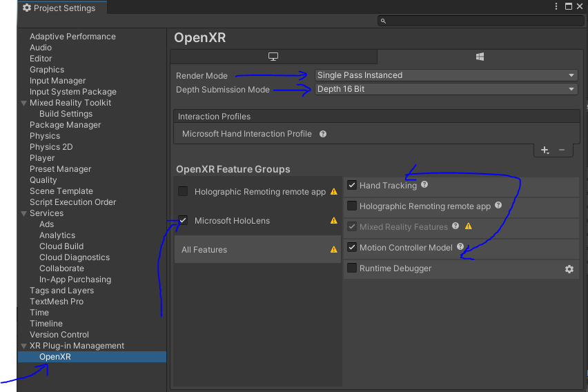Enable Holographic Remoting remote app feature checkbox
Image resolution: width=588 pixels, height=392 pixels.
(352, 206)
